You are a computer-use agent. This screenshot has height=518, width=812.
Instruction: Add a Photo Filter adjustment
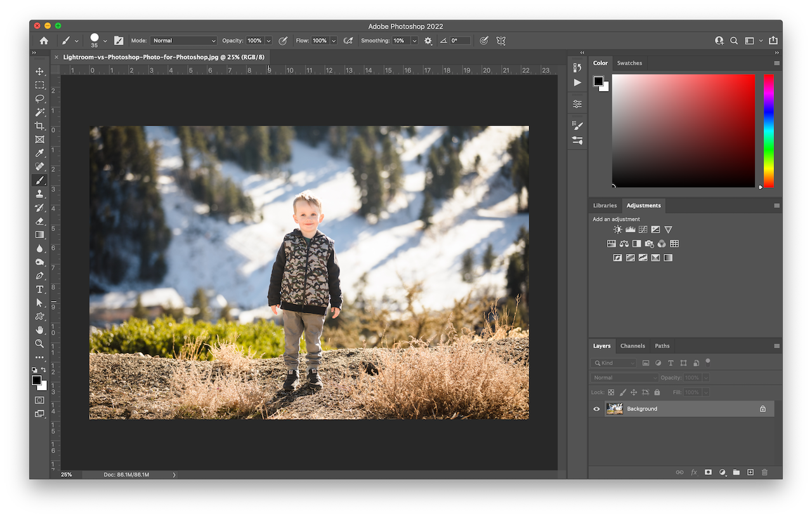[649, 243]
